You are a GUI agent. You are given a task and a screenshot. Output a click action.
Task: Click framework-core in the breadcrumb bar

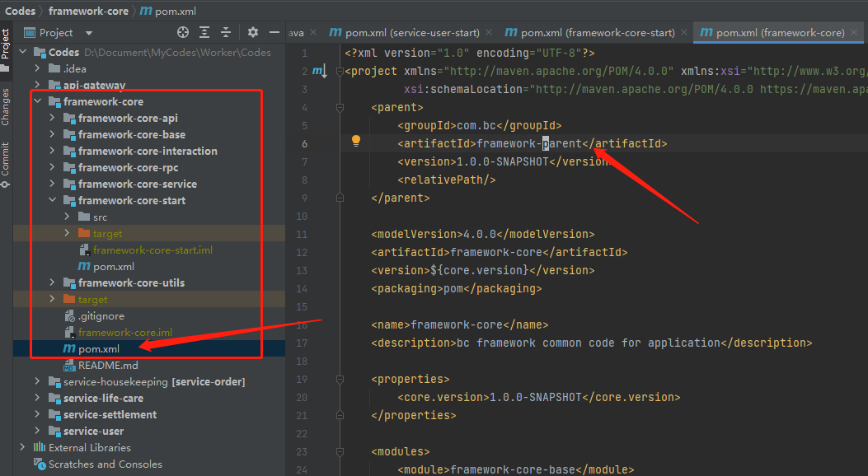pyautogui.click(x=88, y=11)
